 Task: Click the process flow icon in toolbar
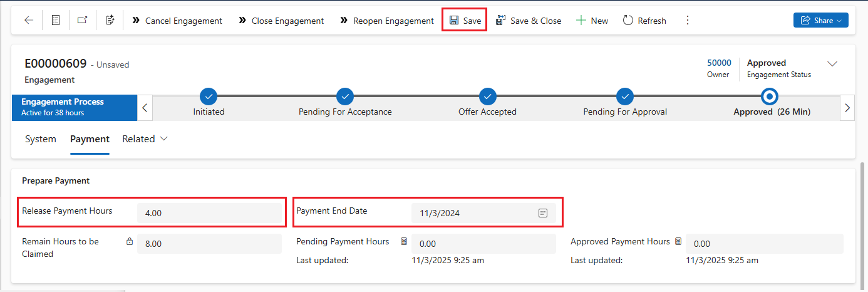pyautogui.click(x=110, y=21)
